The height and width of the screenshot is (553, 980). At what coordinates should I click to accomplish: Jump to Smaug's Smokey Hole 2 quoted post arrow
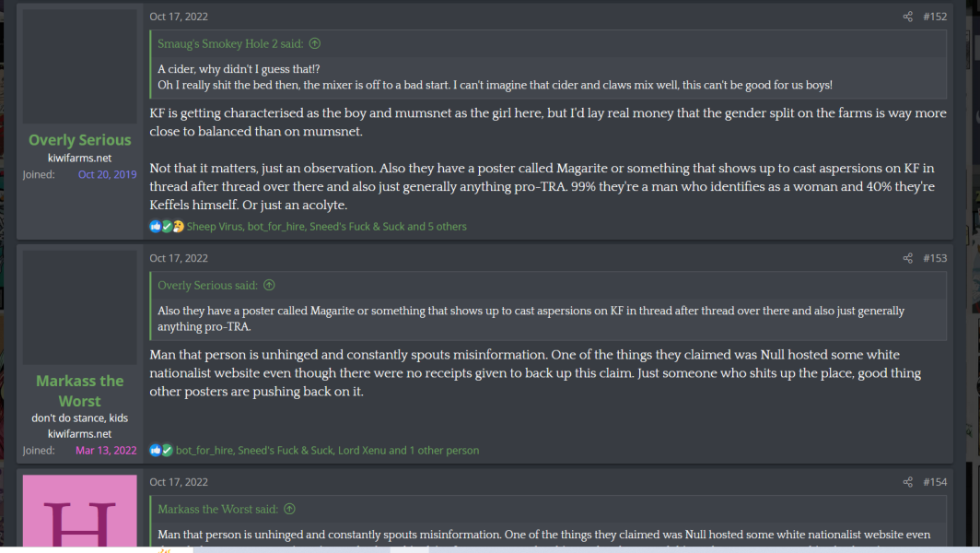click(315, 43)
